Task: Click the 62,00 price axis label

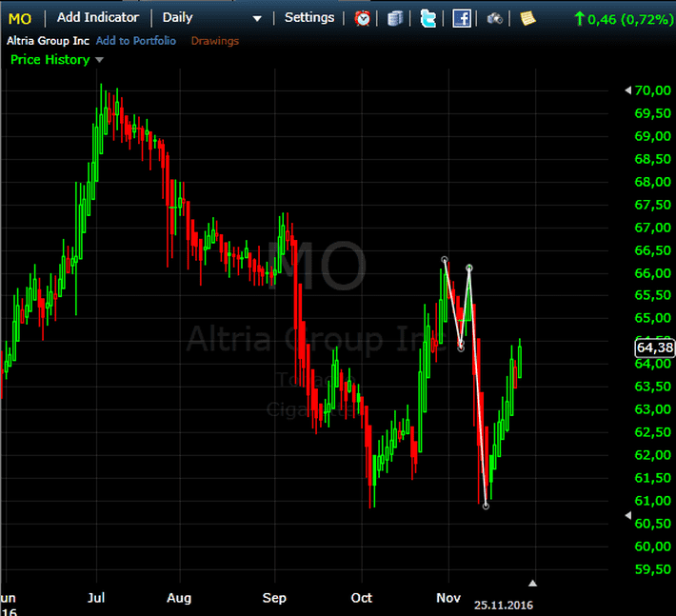Action: coord(653,455)
